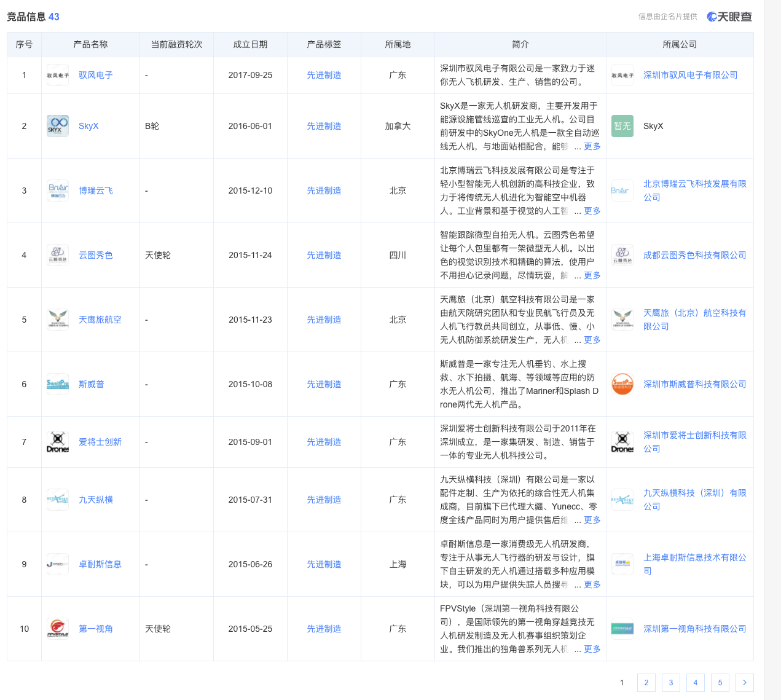Image resolution: width=781 pixels, height=700 pixels.
Task: Click 先进制造 tag in 第一视角 row
Action: 324,629
